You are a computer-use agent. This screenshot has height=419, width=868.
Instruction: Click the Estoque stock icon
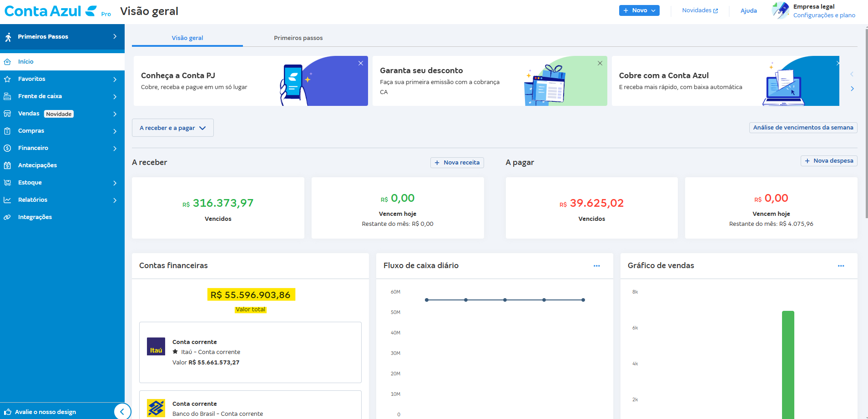[x=7, y=183]
